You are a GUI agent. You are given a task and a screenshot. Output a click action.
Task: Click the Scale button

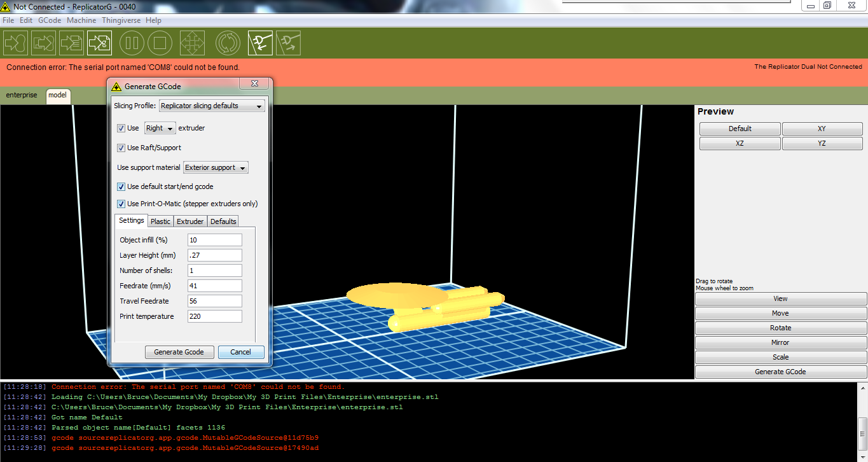(781, 357)
